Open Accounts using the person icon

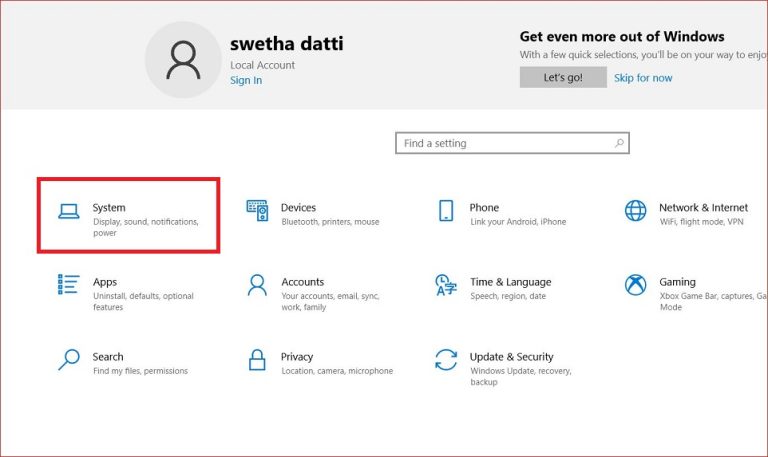click(257, 285)
